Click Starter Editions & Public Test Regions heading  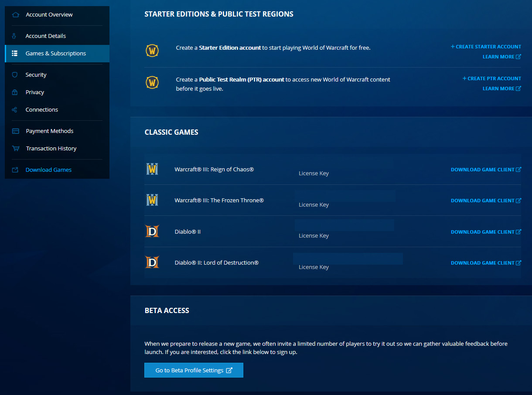coord(219,14)
